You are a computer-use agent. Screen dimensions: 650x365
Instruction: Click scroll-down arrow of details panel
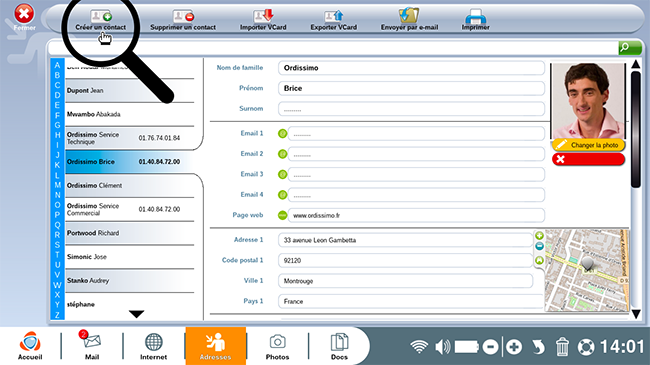click(636, 314)
